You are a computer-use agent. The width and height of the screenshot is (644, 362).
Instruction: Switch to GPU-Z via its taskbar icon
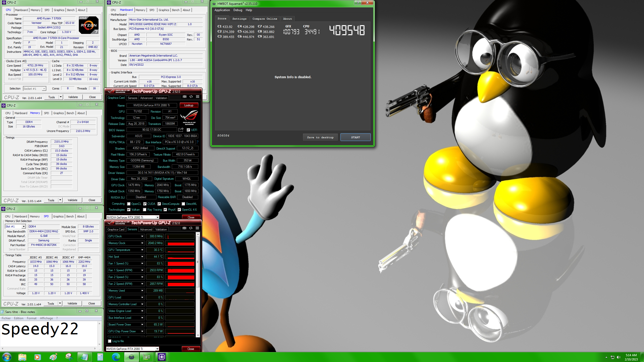147,357
